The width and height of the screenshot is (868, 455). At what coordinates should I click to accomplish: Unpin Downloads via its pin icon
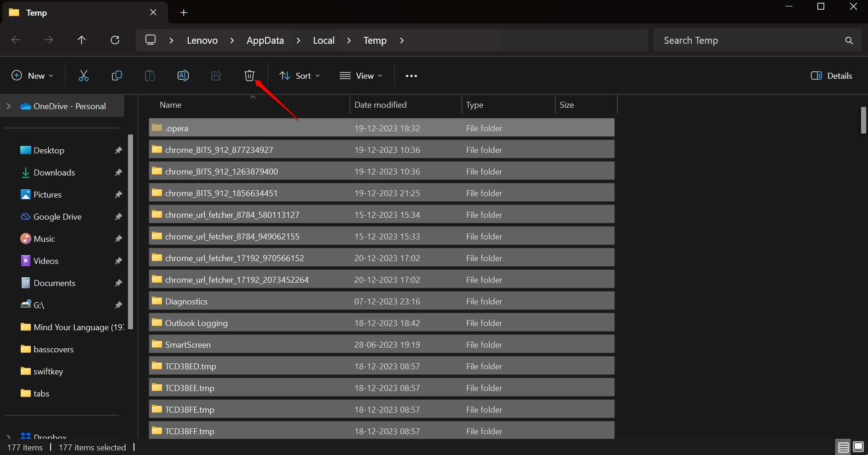pyautogui.click(x=118, y=172)
